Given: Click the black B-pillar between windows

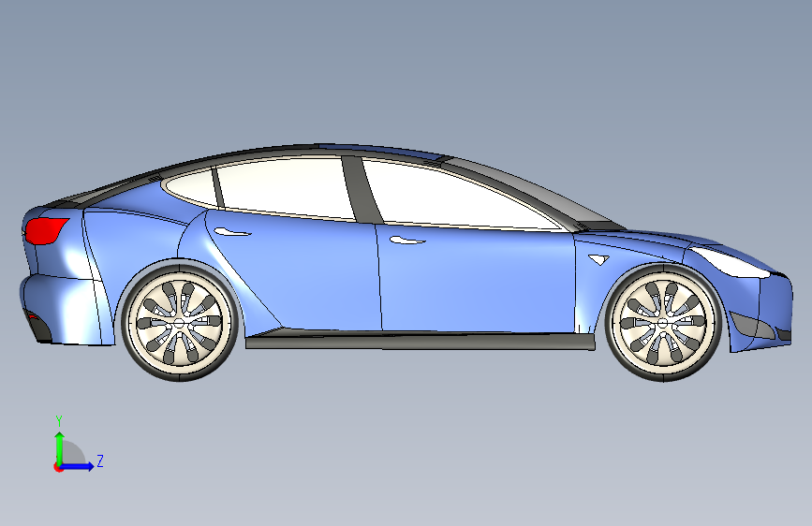Looking at the screenshot, I should click(361, 189).
